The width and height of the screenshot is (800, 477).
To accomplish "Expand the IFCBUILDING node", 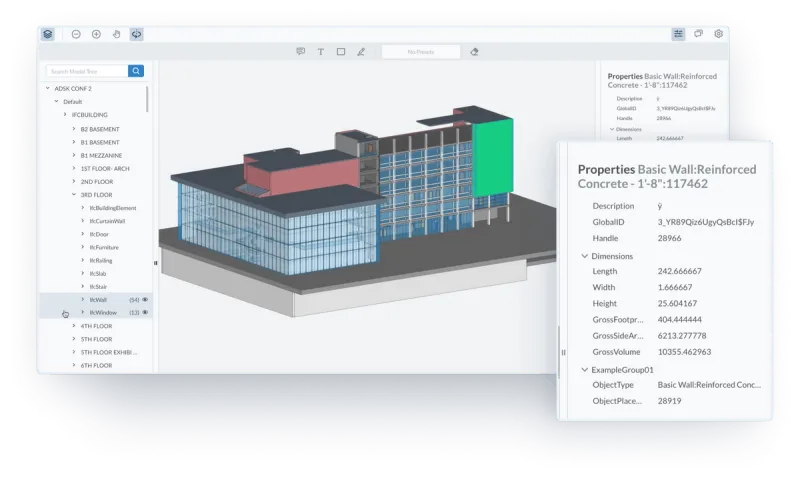I will 65,115.
